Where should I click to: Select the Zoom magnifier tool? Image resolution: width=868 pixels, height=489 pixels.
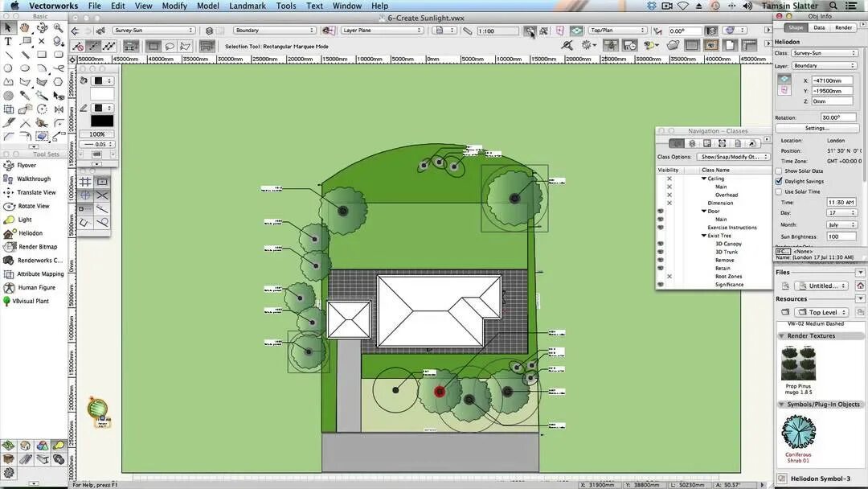pyautogui.click(x=58, y=27)
